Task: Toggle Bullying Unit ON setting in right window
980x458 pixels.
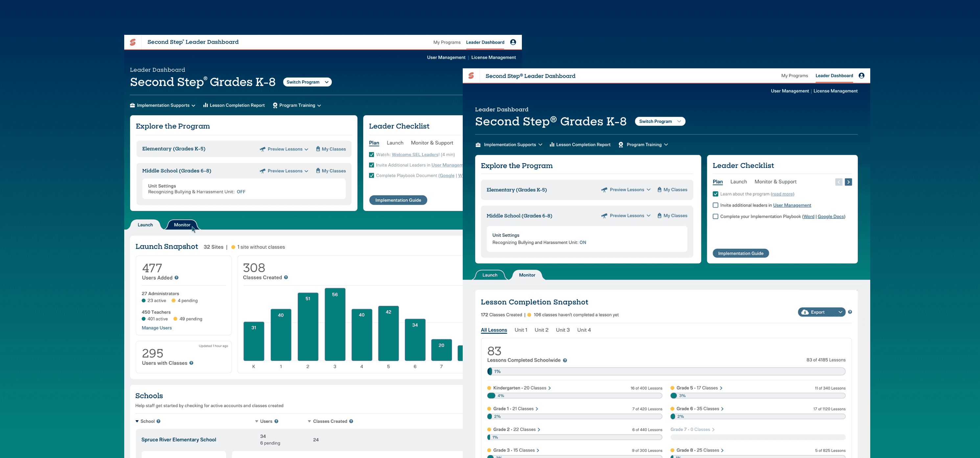Action: (582, 243)
